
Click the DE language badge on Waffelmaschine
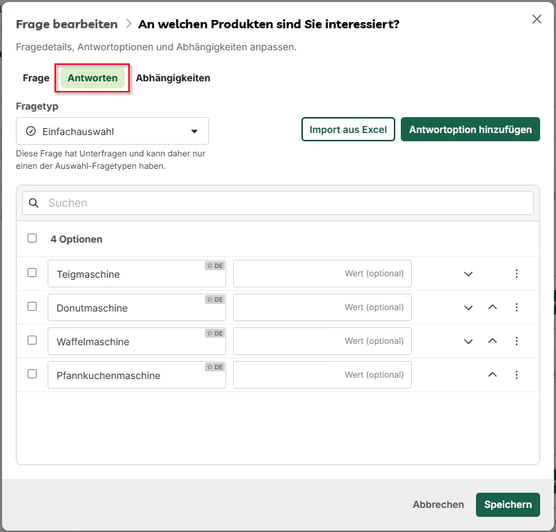coord(215,333)
